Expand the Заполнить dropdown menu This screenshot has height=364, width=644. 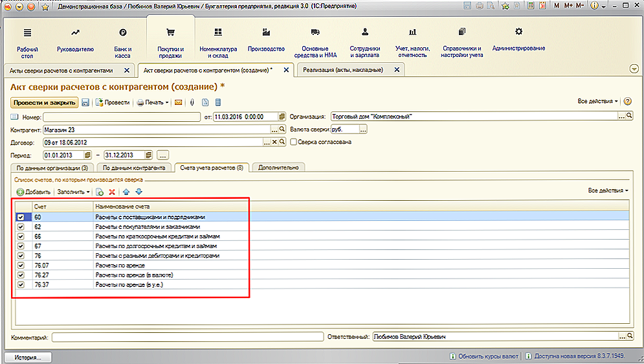point(73,192)
